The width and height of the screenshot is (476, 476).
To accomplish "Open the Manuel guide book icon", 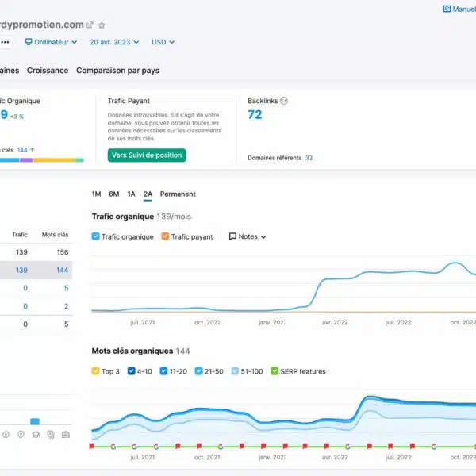I will 447,10.
